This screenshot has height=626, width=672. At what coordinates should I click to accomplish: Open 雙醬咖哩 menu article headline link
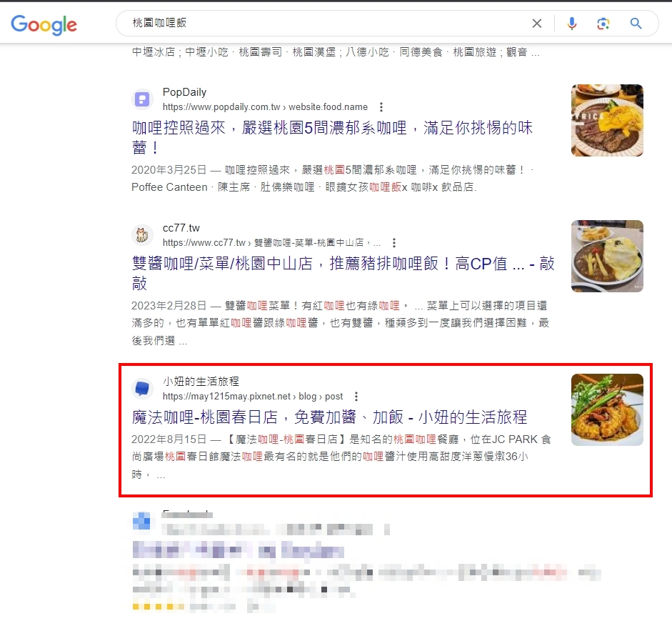(343, 273)
